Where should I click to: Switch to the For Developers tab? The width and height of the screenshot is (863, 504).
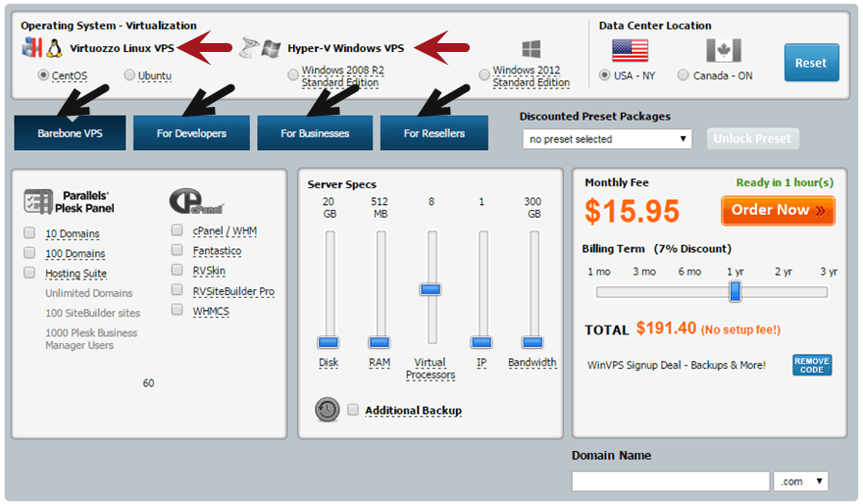[x=191, y=133]
